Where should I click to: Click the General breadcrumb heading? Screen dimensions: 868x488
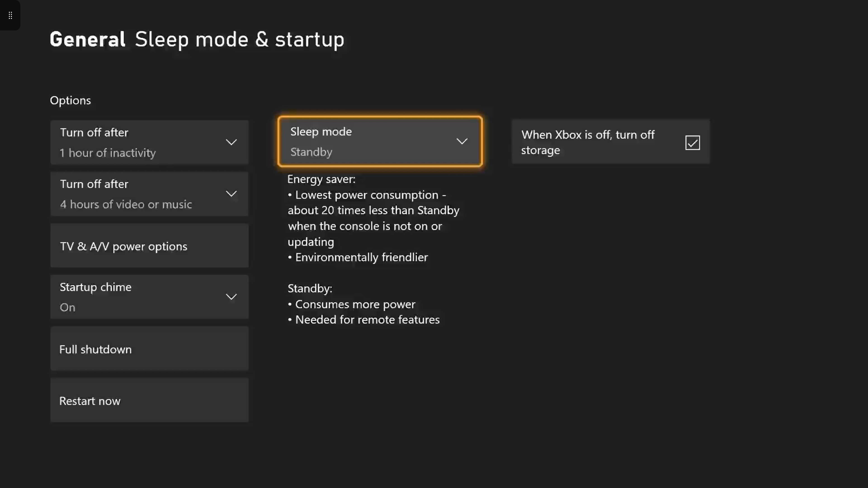click(88, 39)
